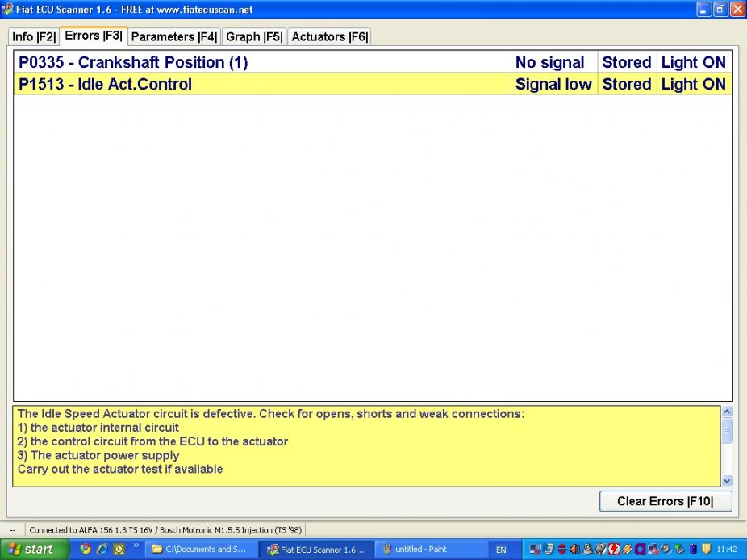The width and height of the screenshot is (747, 560).
Task: Click the yellow security shield tray icon
Action: (706, 550)
